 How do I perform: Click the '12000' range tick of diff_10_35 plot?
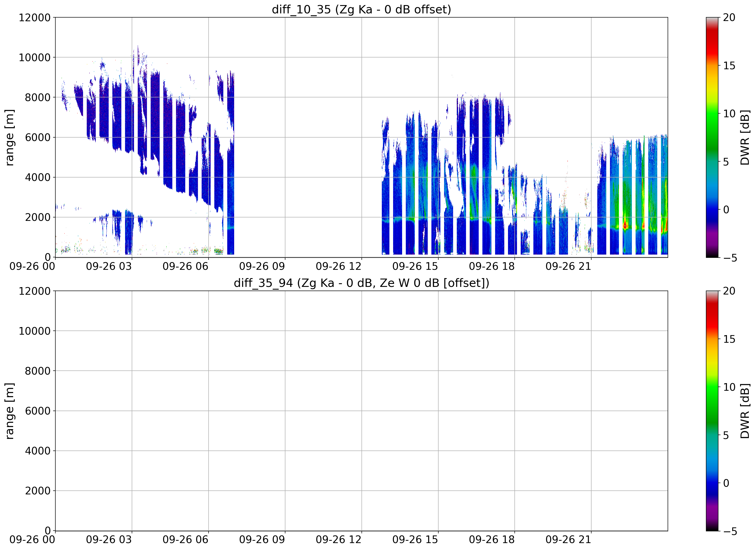(34, 17)
